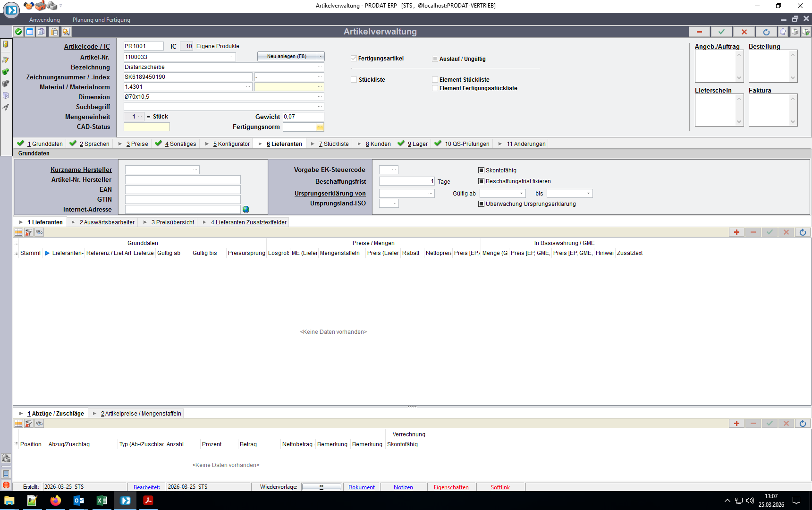The width and height of the screenshot is (812, 510).
Task: Launch Excel from the Windows taskbar
Action: coord(102,501)
